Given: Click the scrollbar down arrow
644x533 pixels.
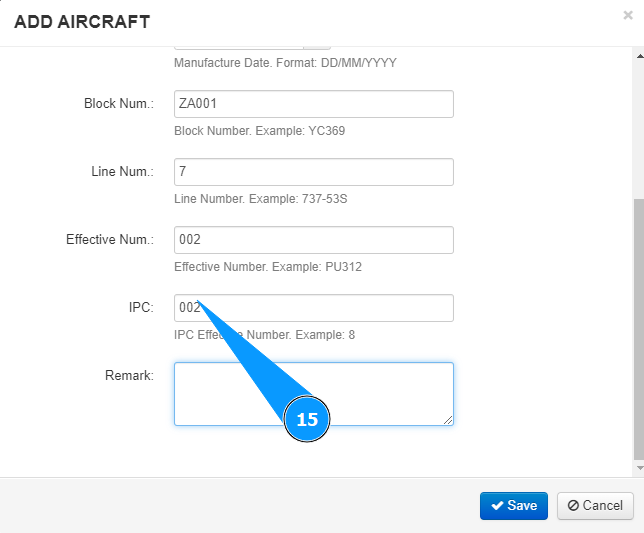Looking at the screenshot, I should click(x=639, y=467).
